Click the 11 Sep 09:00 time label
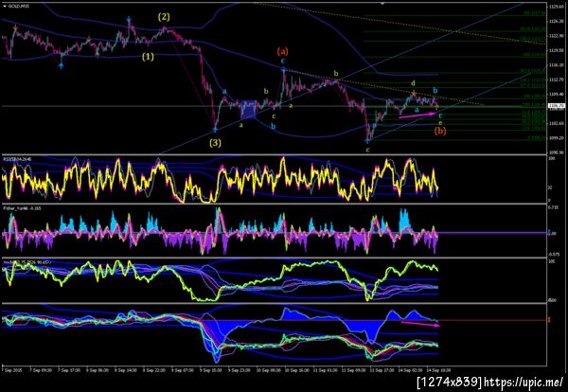This screenshot has width=568, height=392. click(352, 370)
